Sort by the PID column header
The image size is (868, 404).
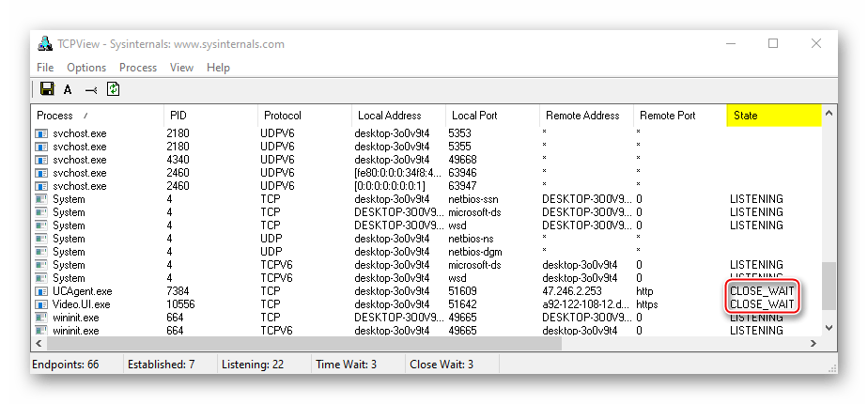pos(209,116)
